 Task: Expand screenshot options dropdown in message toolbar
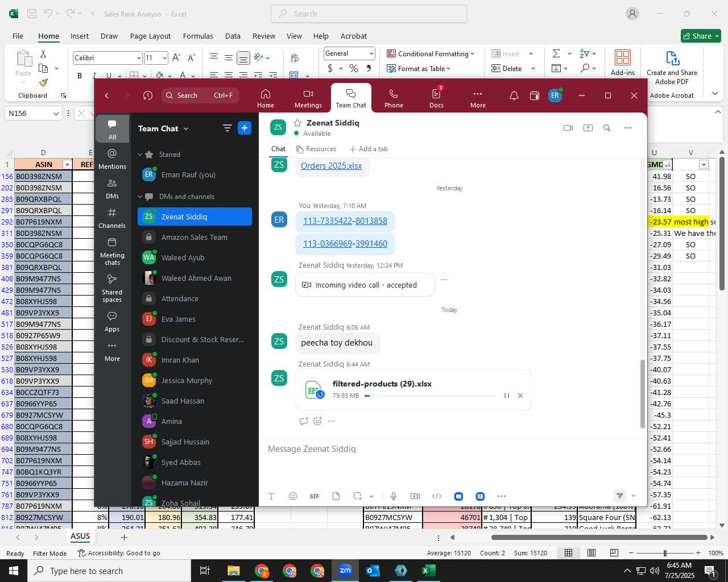point(371,496)
